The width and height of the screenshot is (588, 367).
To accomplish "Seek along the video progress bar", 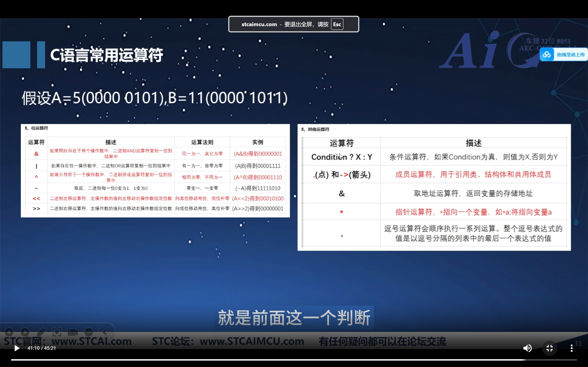I will click(x=294, y=360).
